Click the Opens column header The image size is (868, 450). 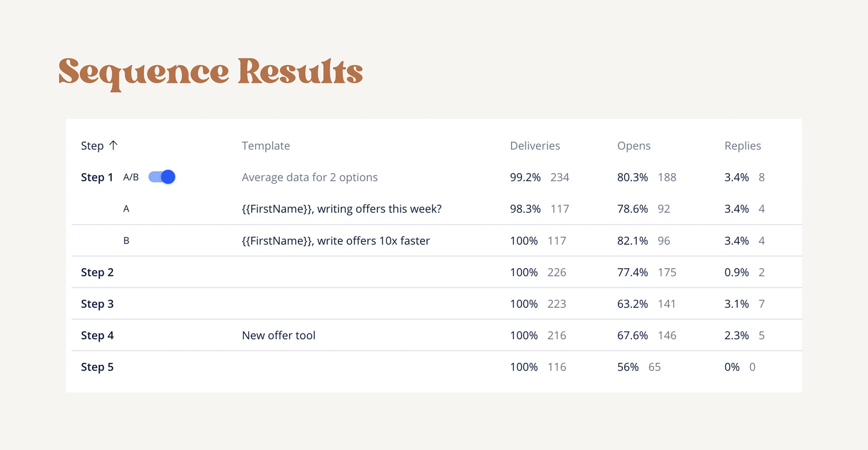(x=634, y=145)
